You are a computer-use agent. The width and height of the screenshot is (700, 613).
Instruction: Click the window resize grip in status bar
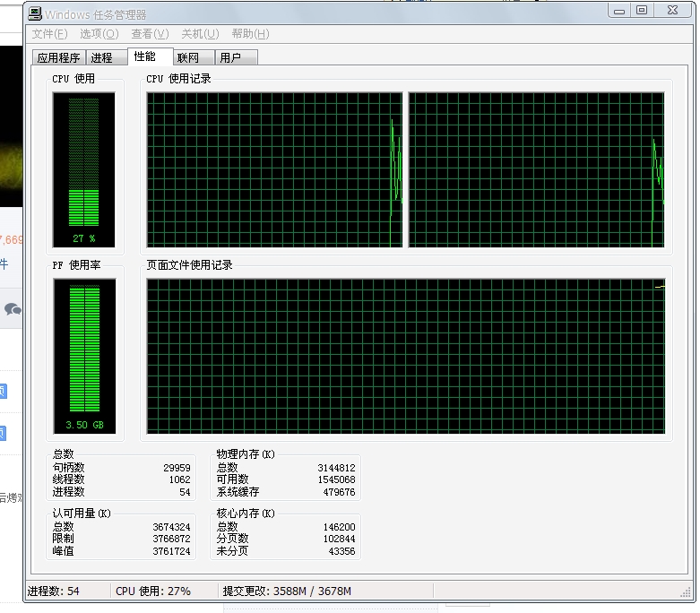coord(686,592)
